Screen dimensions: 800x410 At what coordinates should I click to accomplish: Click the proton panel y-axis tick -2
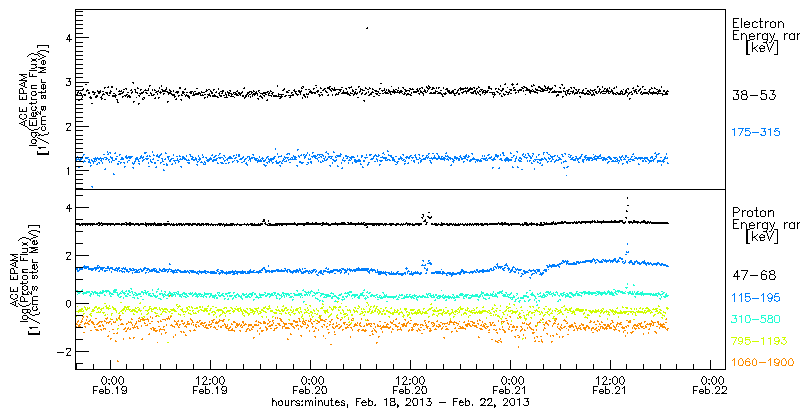(x=63, y=352)
